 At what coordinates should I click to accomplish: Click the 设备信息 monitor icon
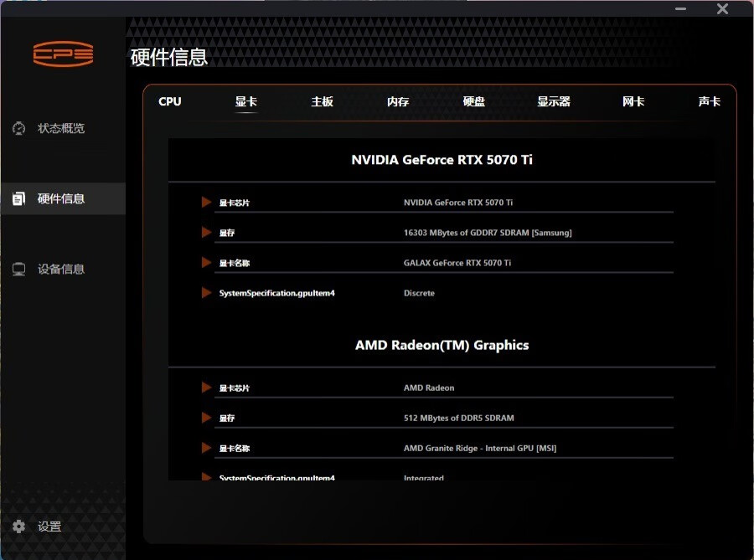[18, 269]
